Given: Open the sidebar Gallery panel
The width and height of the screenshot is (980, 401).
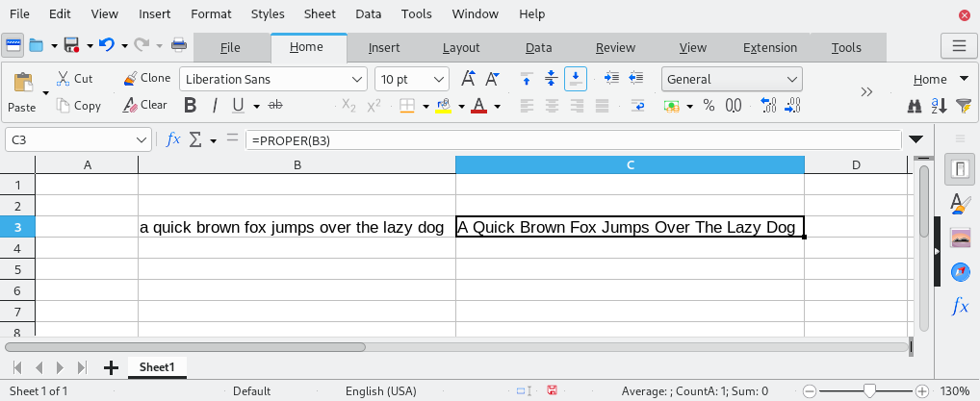Looking at the screenshot, I should (x=960, y=238).
